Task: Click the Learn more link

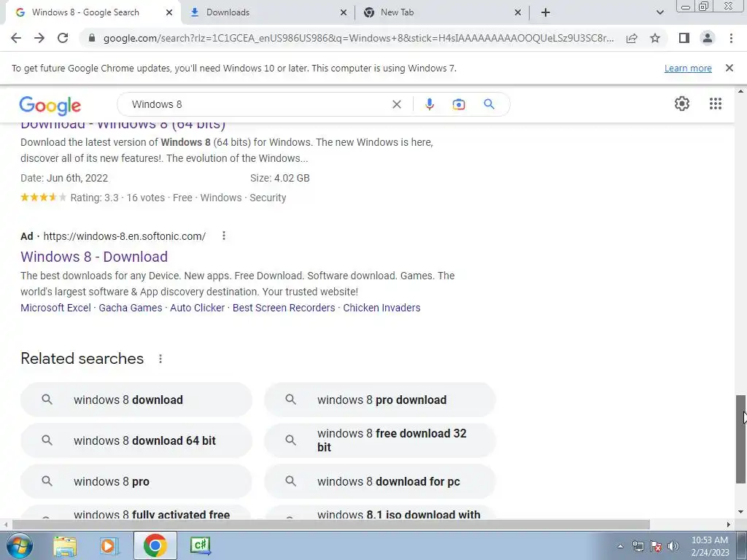Action: pos(688,68)
